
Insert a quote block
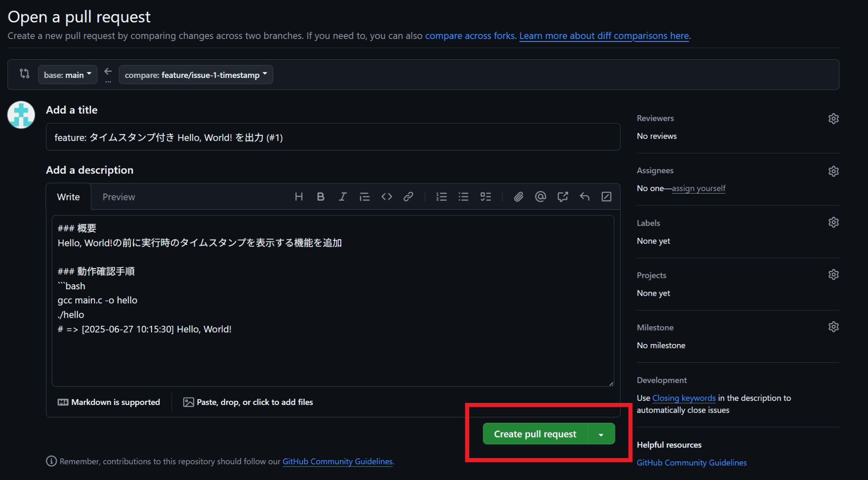pyautogui.click(x=364, y=197)
